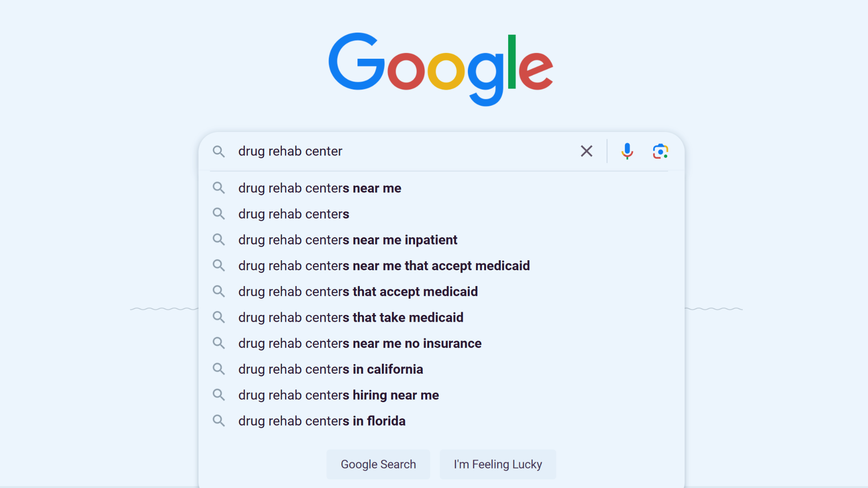The width and height of the screenshot is (868, 488).
Task: Click the X to clear the search query
Action: coord(586,151)
